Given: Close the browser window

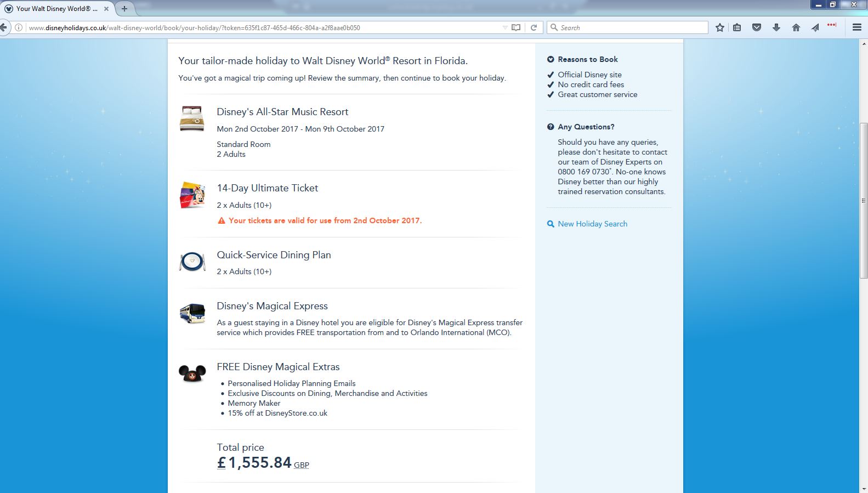Looking at the screenshot, I should 853,4.
